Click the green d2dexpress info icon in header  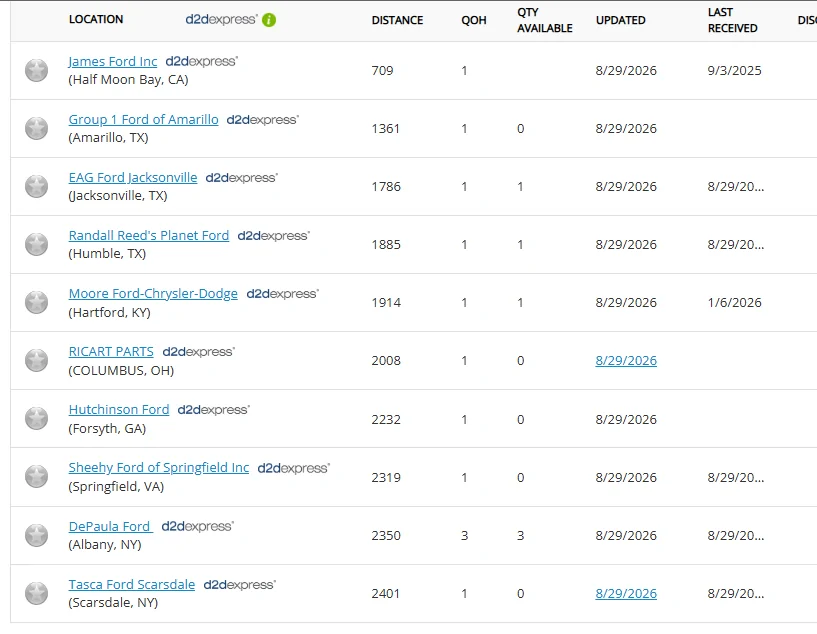coord(269,20)
